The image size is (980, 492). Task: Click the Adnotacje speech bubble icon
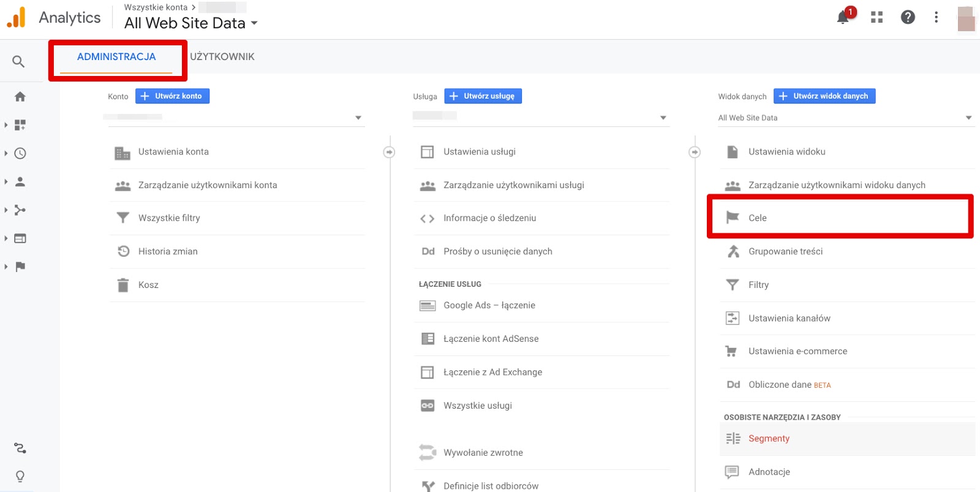point(732,472)
